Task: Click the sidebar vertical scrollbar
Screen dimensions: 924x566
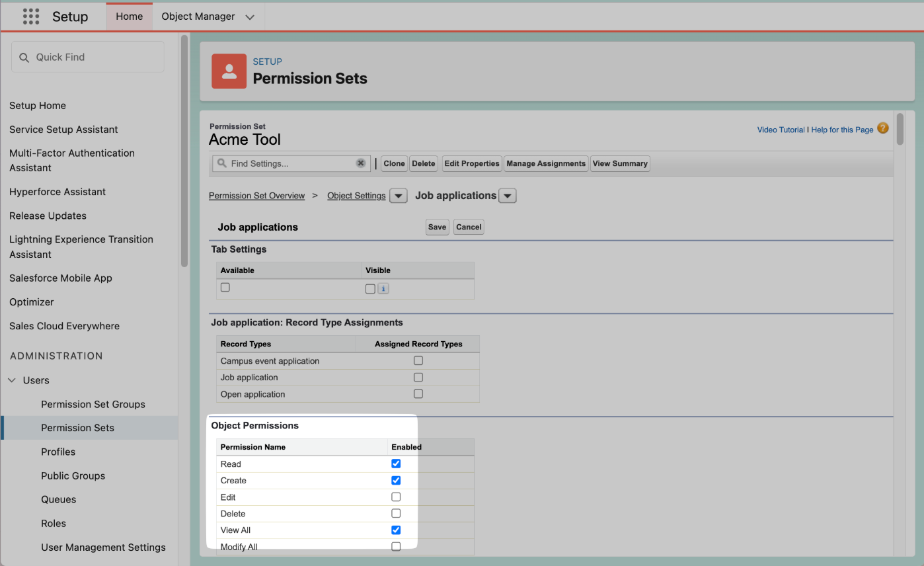Action: [x=184, y=151]
